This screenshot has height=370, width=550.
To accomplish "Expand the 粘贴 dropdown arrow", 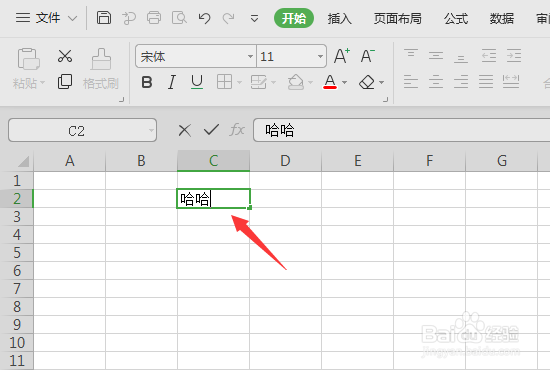I will pyautogui.click(x=42, y=83).
